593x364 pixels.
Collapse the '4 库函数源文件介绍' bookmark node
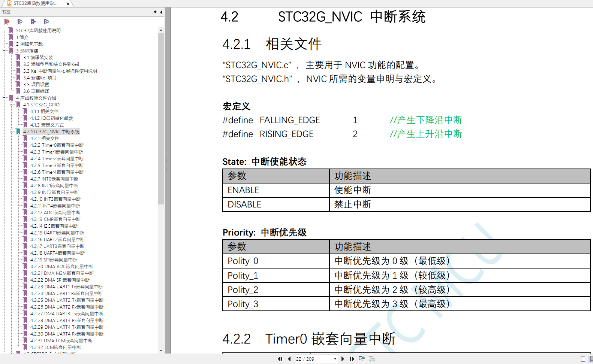4,98
